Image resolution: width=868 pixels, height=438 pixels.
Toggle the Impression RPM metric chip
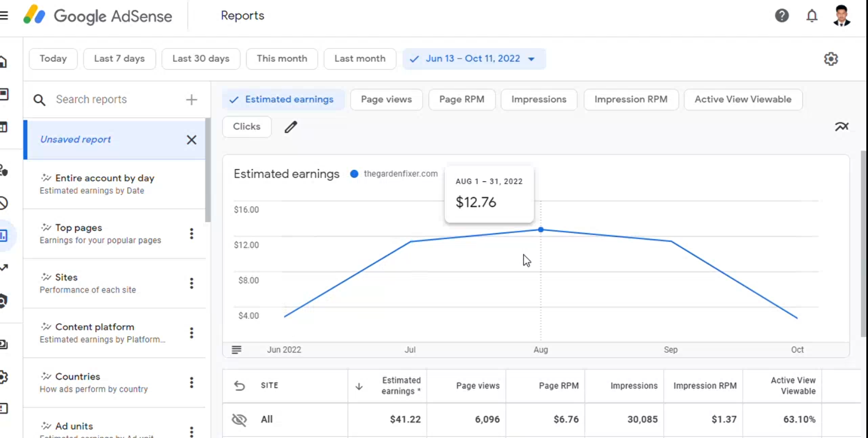[631, 100]
